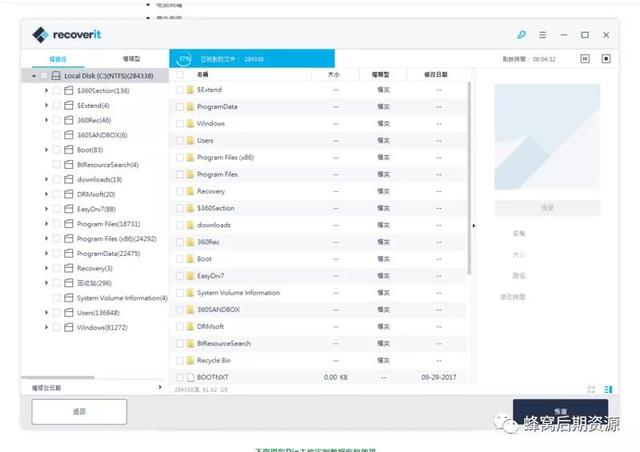Expand the Windows(81272) tree node
Image resolution: width=640 pixels, height=452 pixels.
pos(46,327)
